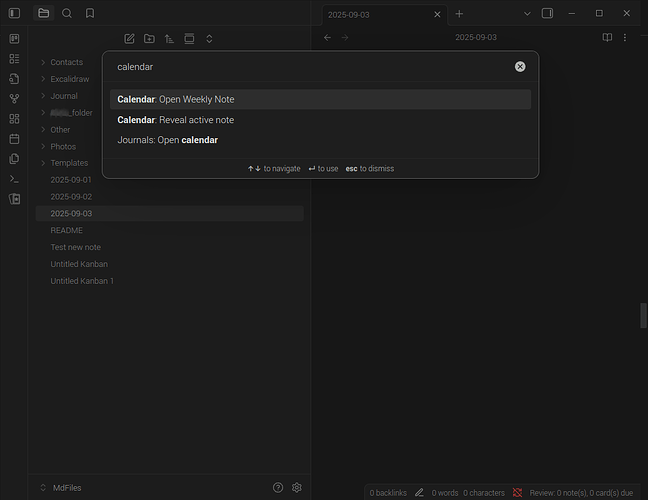Close the 2025-09-03 tab
648x500 pixels.
click(437, 14)
